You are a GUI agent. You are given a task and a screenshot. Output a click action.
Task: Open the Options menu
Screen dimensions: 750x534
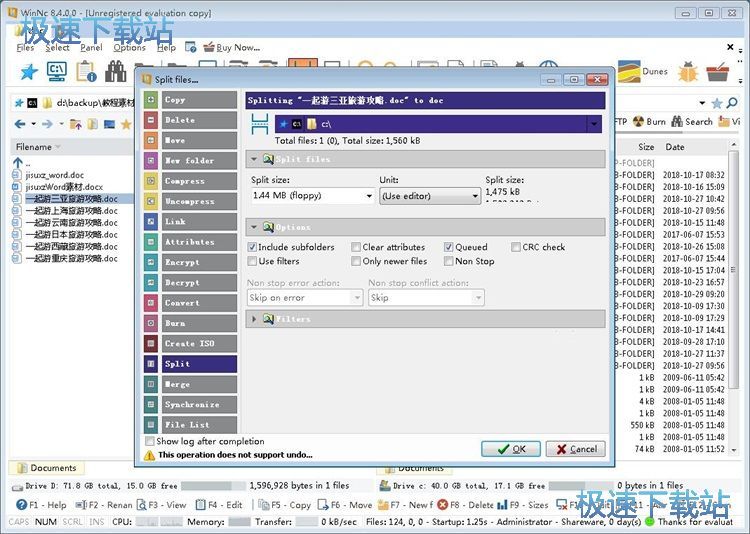coord(129,47)
